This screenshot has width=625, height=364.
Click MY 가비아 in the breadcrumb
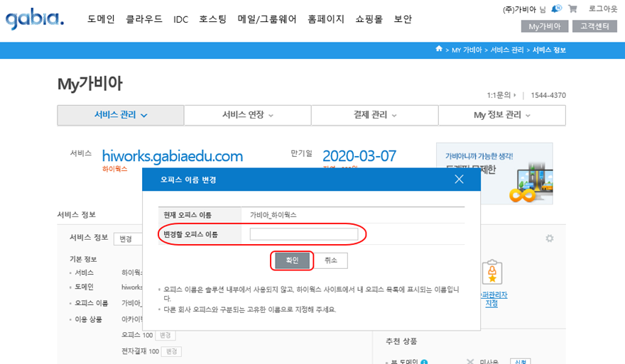[467, 50]
